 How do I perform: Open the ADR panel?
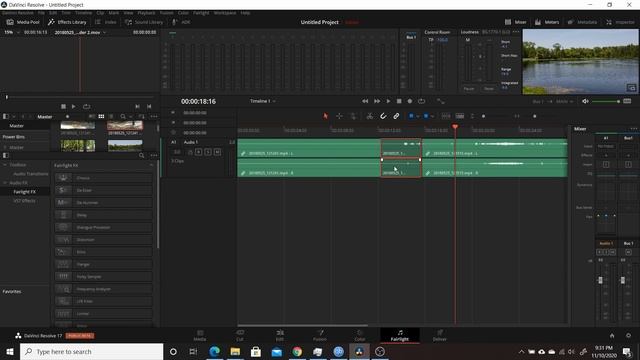click(x=181, y=22)
